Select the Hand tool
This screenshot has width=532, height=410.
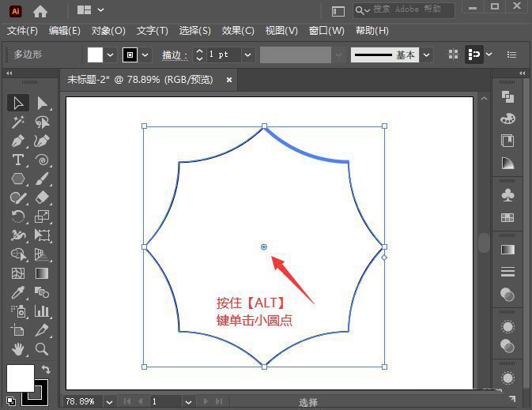pos(18,349)
